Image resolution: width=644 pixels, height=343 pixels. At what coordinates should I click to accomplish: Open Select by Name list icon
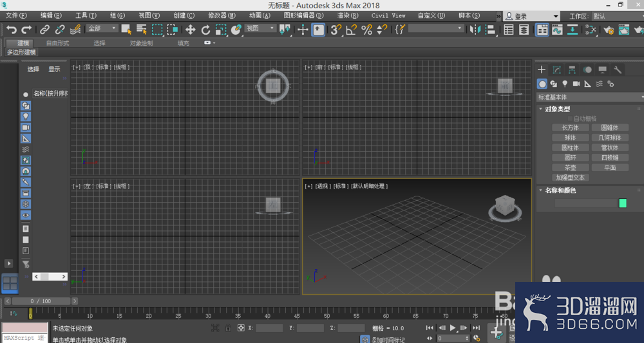coord(142,30)
